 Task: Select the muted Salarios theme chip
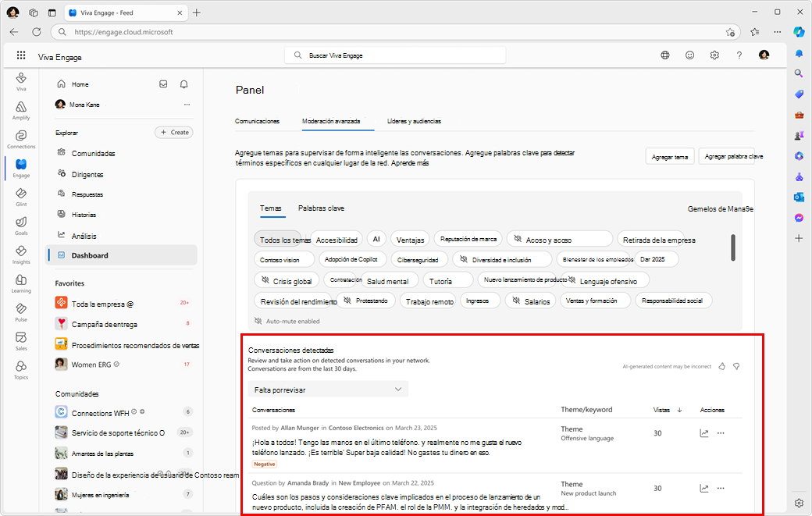point(530,301)
